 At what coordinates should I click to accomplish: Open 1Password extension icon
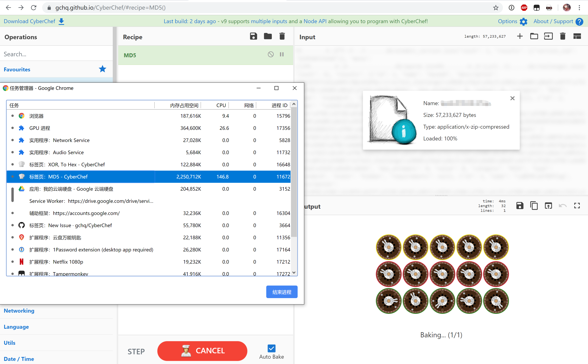(512, 8)
